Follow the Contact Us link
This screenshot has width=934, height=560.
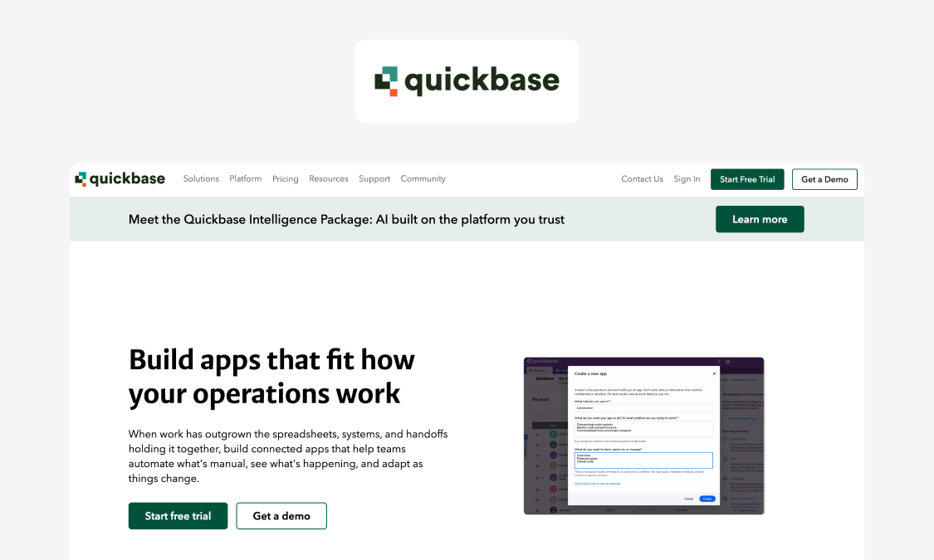click(642, 179)
